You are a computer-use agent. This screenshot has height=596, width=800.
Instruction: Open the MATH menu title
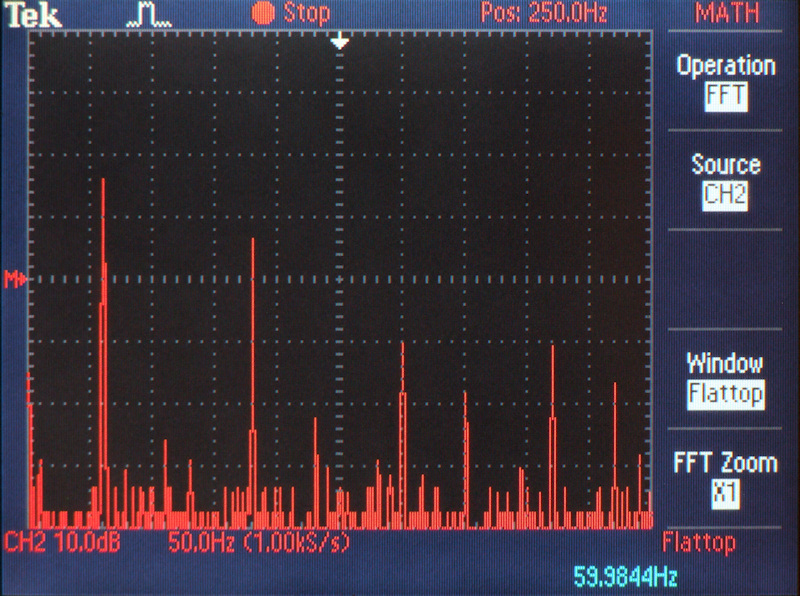click(x=727, y=13)
